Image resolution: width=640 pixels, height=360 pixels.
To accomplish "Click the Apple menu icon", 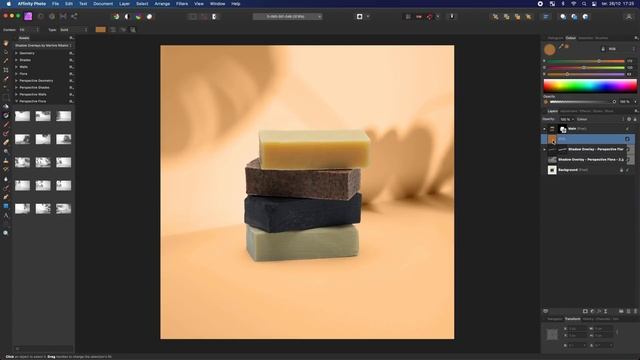I will click(8, 4).
